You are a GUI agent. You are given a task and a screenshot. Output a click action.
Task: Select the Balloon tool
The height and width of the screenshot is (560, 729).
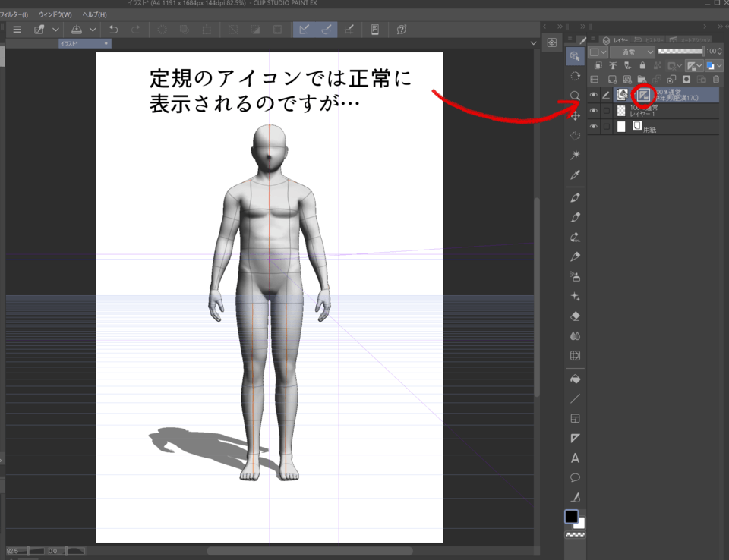(x=575, y=478)
